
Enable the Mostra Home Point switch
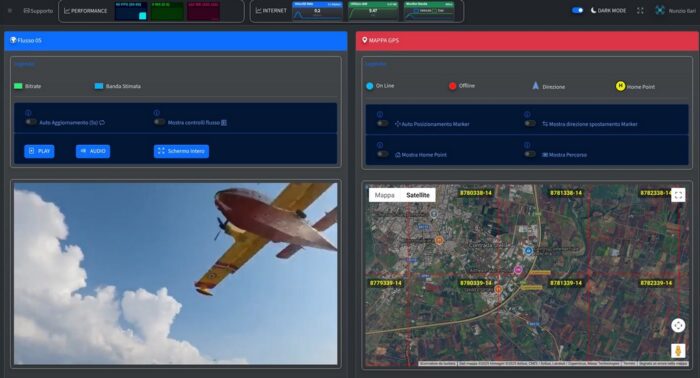click(x=383, y=154)
